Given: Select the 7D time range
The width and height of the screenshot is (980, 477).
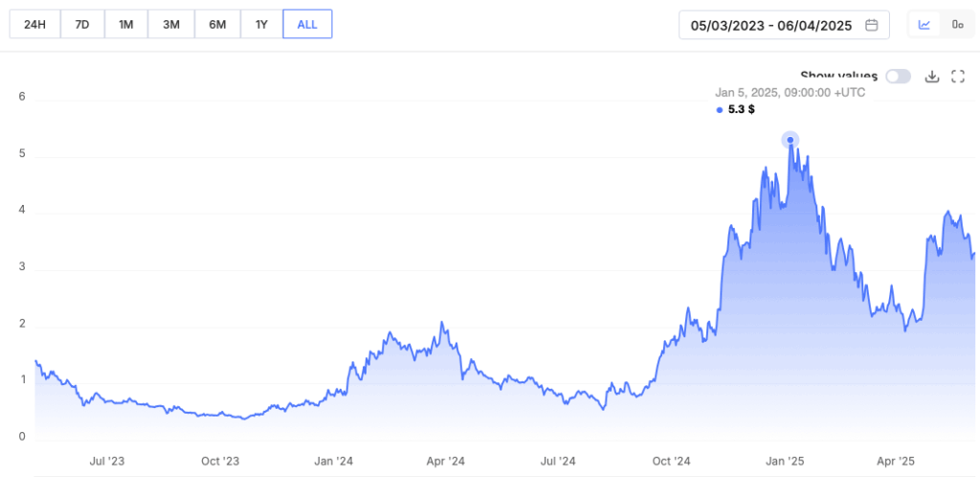Looking at the screenshot, I should tap(82, 25).
